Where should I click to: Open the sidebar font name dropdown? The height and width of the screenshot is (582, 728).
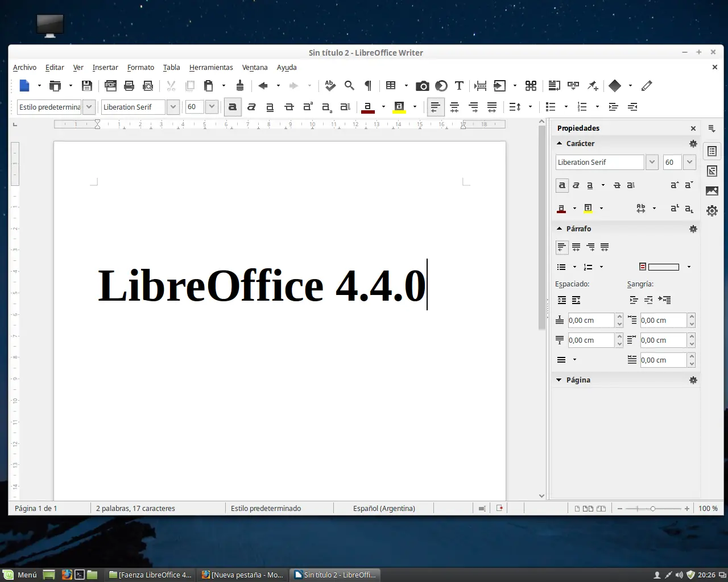coord(652,162)
